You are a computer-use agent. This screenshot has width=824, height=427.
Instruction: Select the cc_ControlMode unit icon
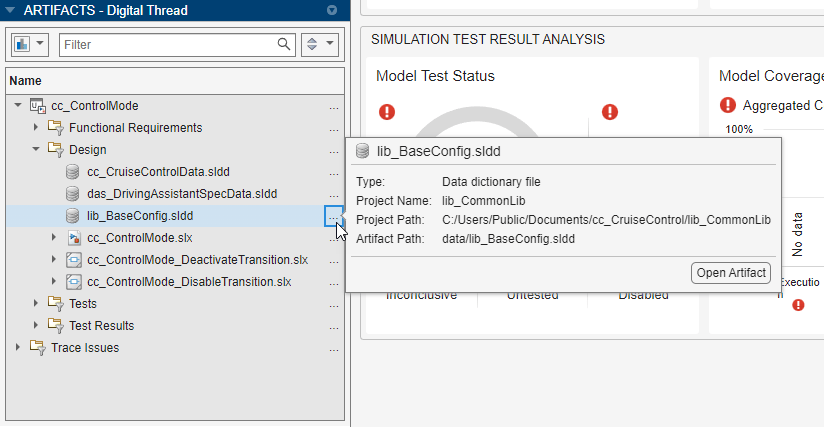click(x=38, y=106)
